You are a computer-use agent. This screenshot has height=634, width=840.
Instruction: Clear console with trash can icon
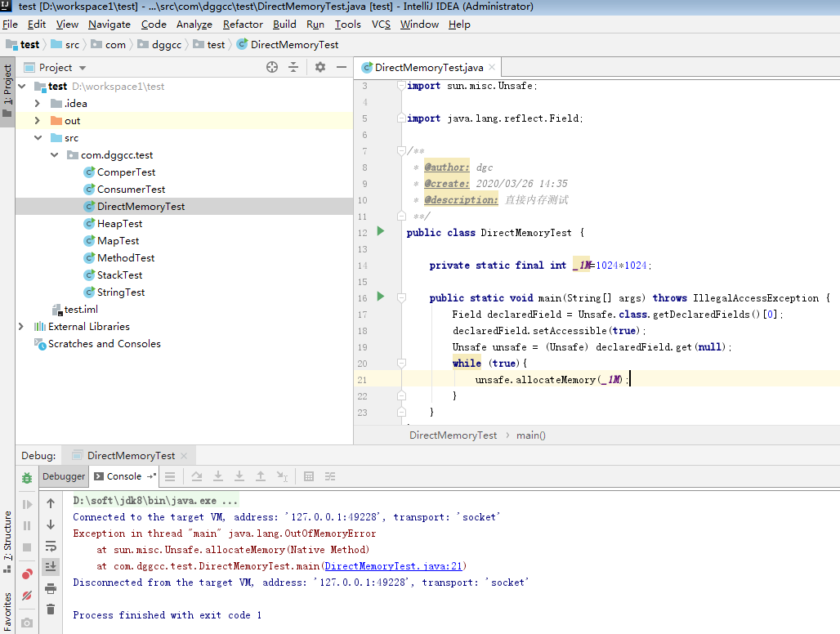tap(51, 609)
